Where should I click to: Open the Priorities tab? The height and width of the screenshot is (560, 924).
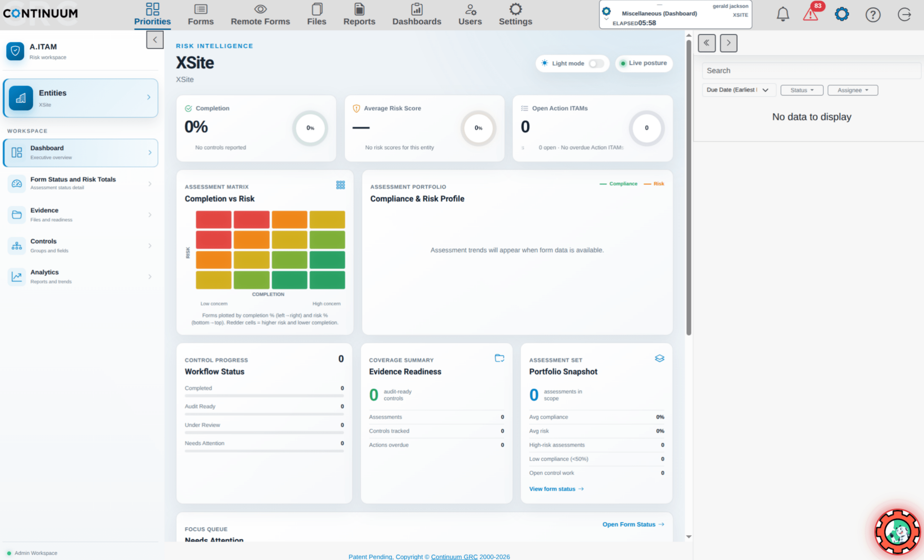click(x=152, y=15)
